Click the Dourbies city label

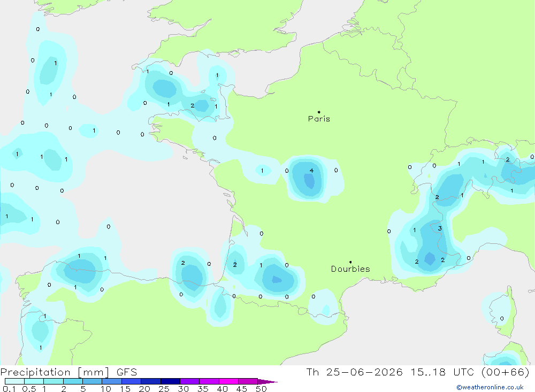coord(350,269)
